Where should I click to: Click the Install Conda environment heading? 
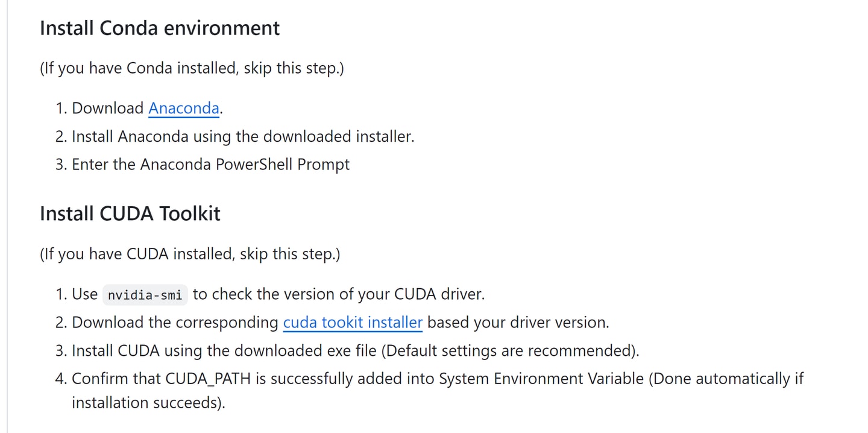pos(160,28)
